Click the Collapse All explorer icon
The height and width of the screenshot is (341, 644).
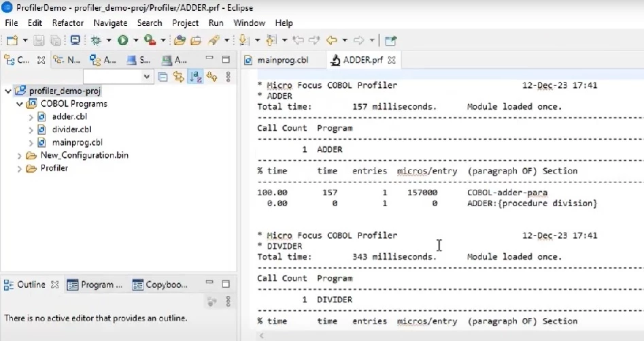163,76
